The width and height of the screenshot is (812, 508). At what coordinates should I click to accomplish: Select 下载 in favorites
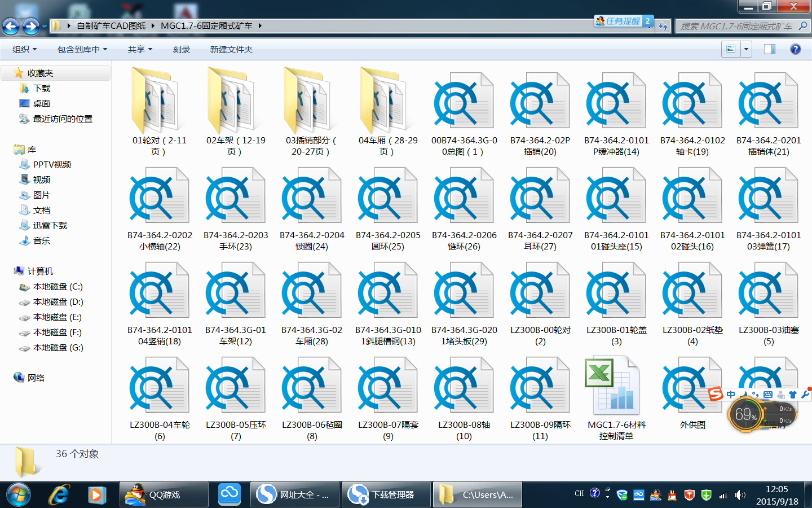click(x=42, y=88)
